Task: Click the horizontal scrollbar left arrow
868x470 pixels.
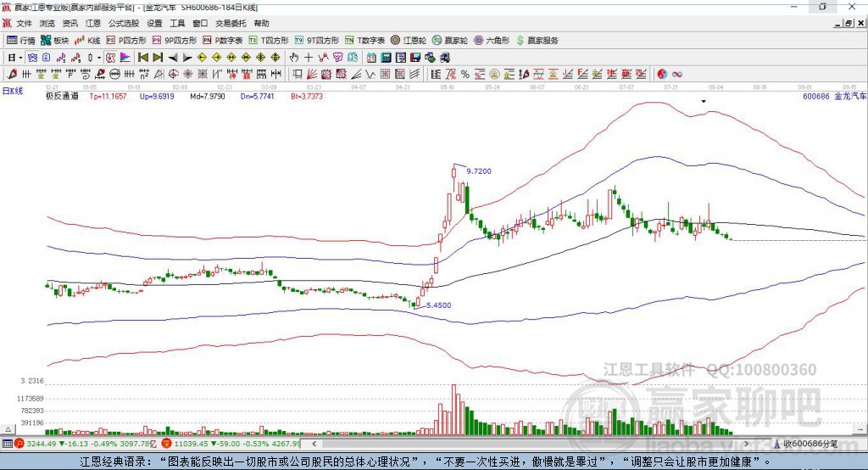Action: click(314, 444)
